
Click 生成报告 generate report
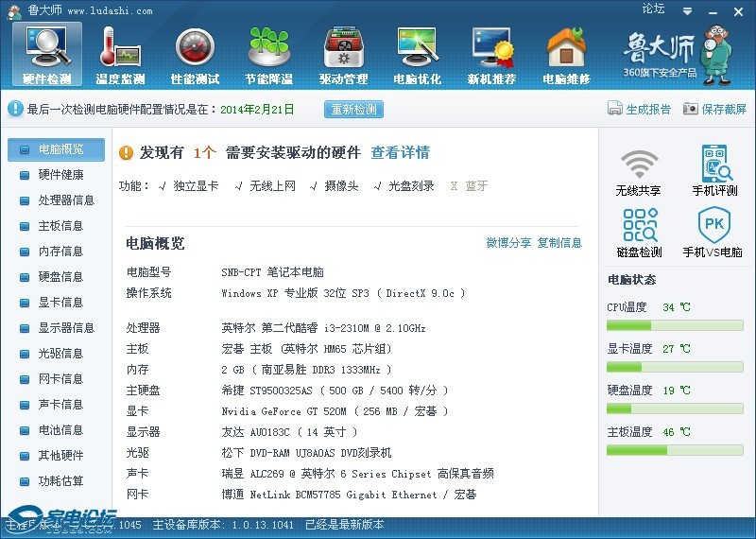[x=640, y=110]
